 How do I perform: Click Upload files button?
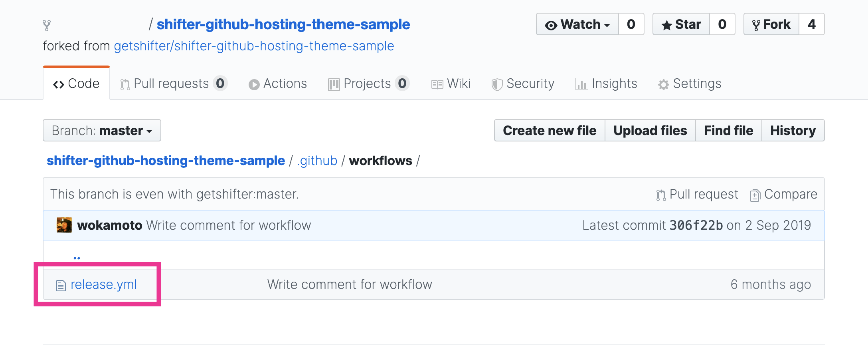[x=650, y=130]
